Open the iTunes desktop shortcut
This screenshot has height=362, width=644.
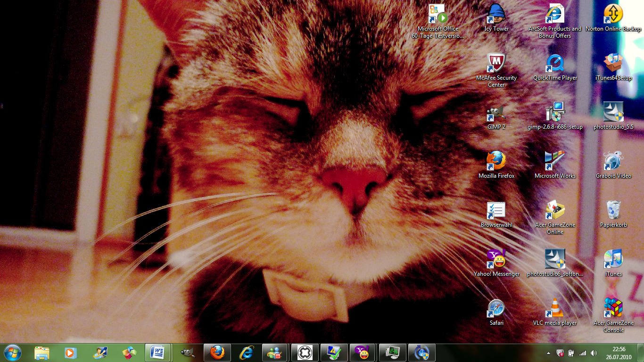(613, 264)
